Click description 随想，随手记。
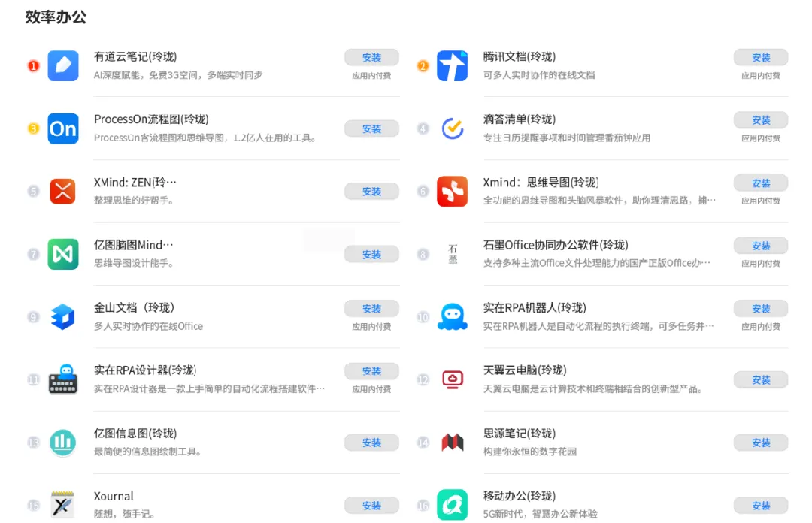812x523 pixels. click(x=124, y=514)
